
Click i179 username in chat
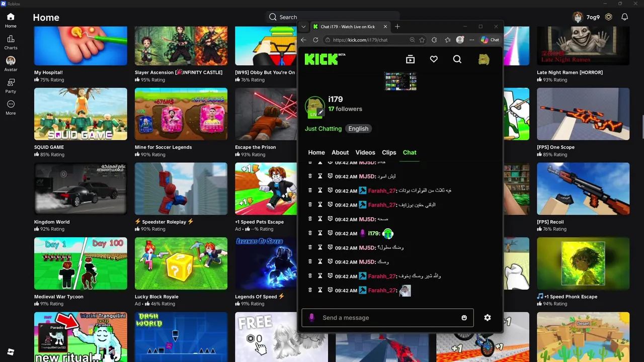[373, 233]
